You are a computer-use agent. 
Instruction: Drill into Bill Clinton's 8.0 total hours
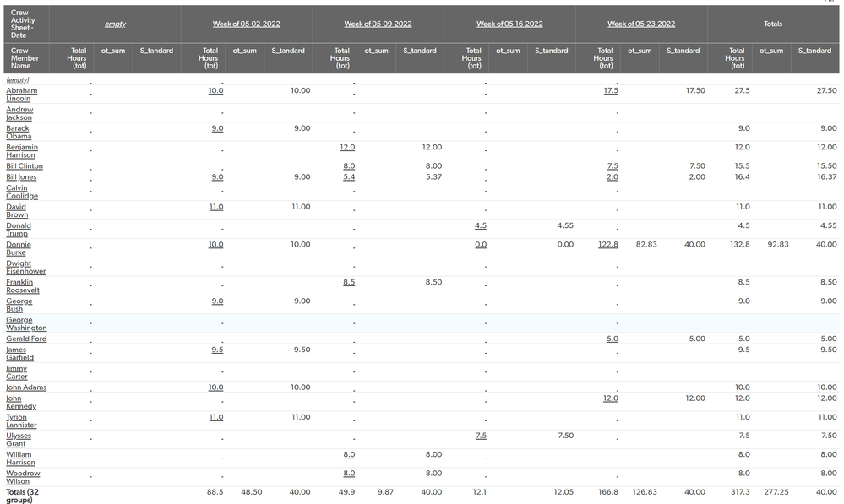(349, 166)
